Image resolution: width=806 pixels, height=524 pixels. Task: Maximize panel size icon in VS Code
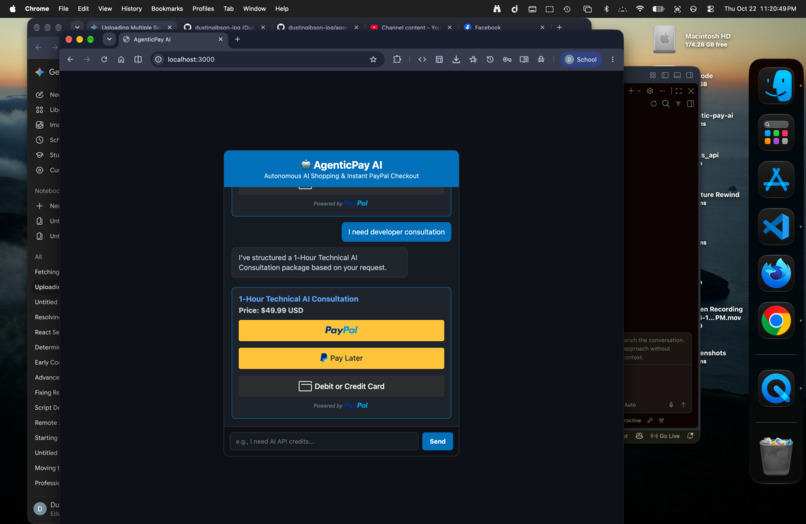click(679, 91)
